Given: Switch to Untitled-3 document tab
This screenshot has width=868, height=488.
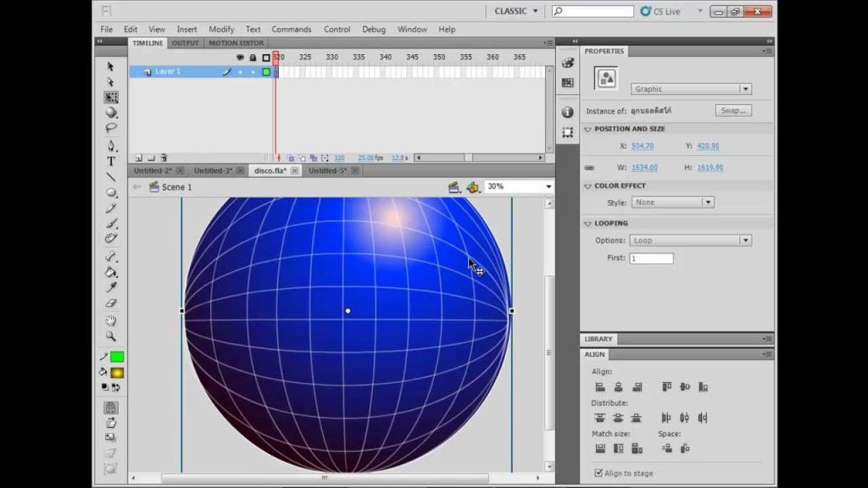Looking at the screenshot, I should coord(213,171).
